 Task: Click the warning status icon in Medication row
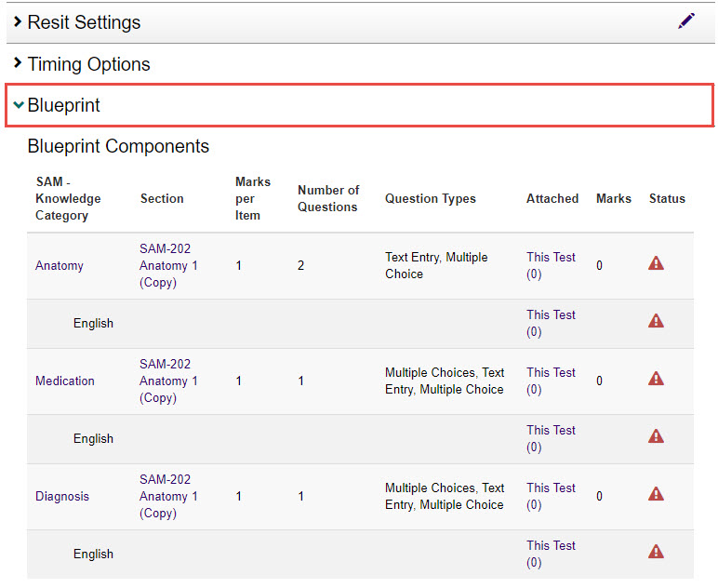(x=656, y=379)
